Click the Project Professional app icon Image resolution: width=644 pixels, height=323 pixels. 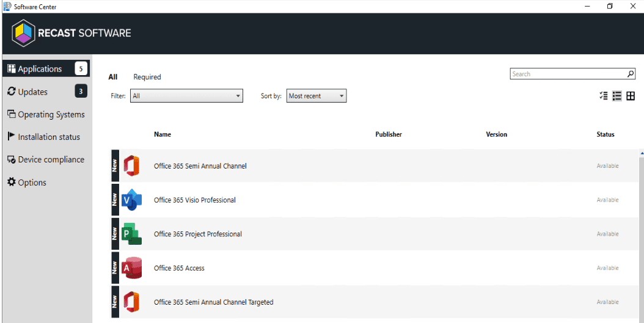pos(131,234)
